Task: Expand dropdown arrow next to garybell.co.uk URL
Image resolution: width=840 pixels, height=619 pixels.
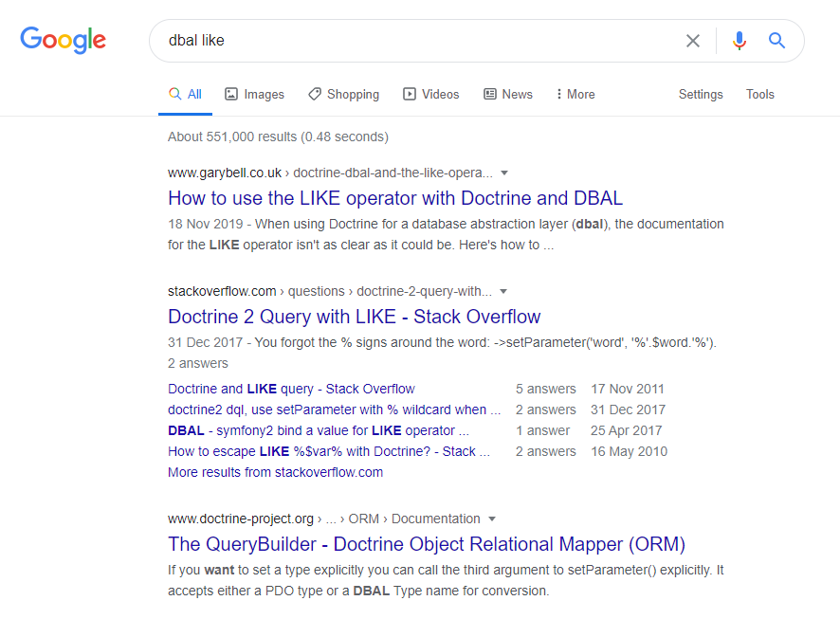Action: (504, 173)
